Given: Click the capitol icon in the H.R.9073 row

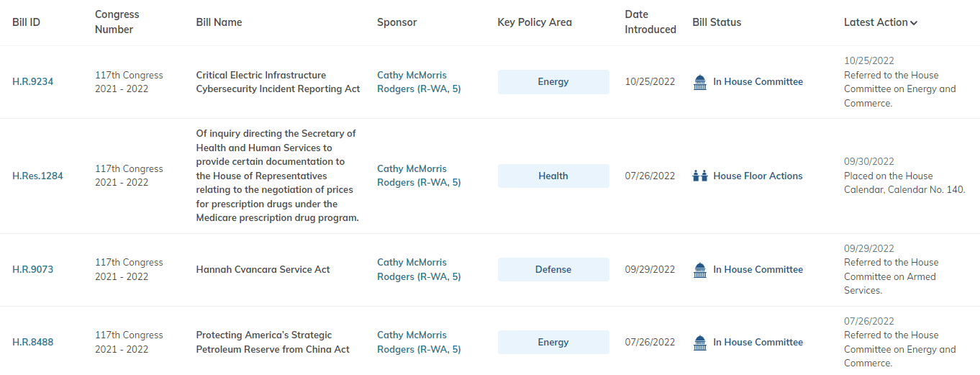Looking at the screenshot, I should point(699,270).
